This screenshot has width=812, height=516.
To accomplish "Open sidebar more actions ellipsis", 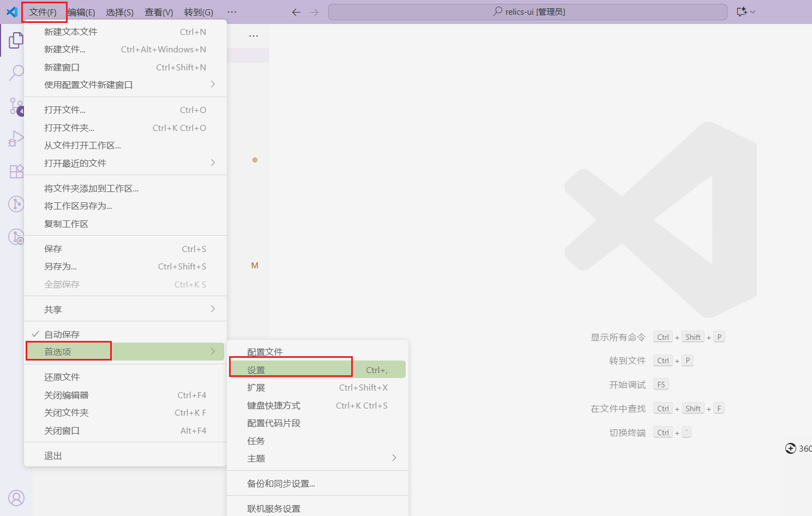I will (x=254, y=36).
